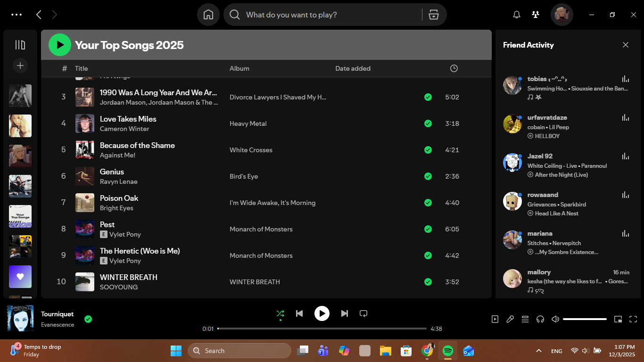
Task: Show hidden system tray icons chevron
Action: pos(538,351)
